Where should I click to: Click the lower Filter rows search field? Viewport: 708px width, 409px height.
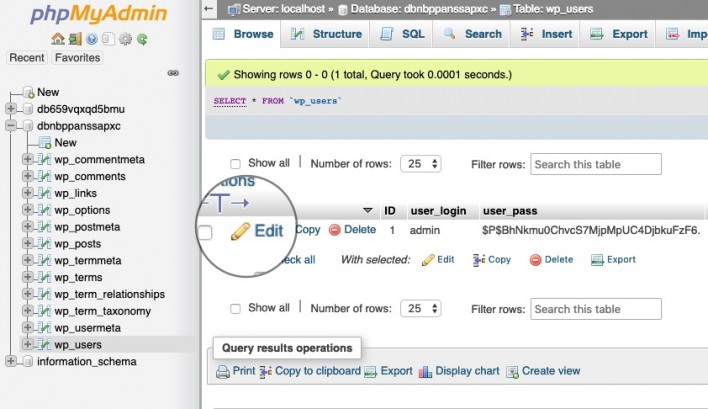coord(596,309)
